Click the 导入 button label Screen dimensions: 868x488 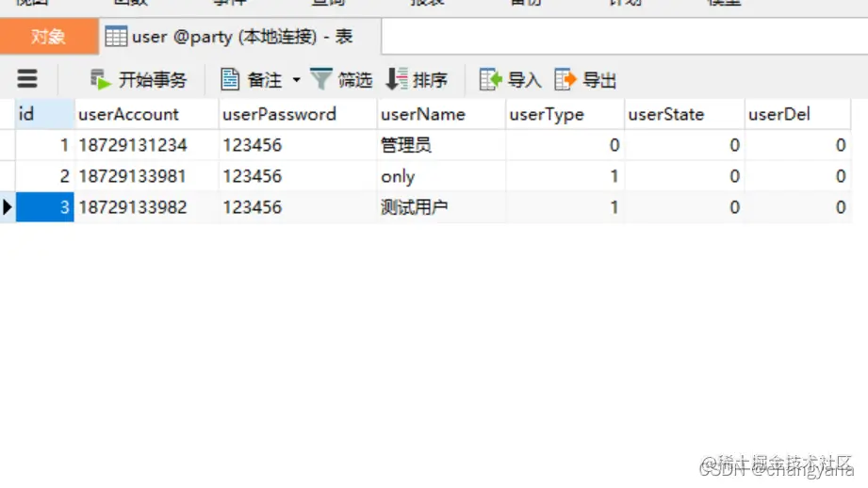point(524,80)
